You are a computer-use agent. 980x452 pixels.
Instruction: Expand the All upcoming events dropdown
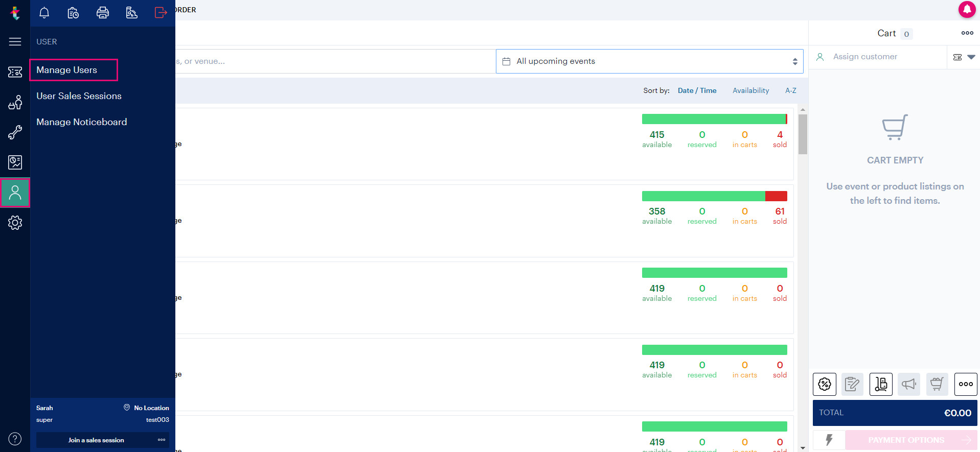click(x=649, y=61)
